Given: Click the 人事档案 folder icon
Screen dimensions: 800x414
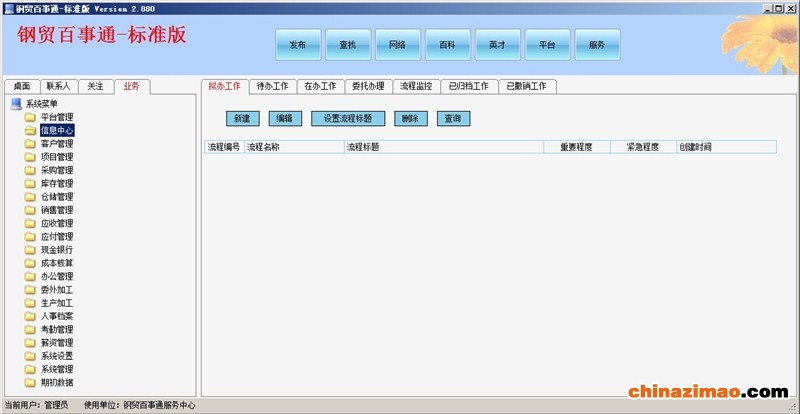Looking at the screenshot, I should [x=31, y=316].
